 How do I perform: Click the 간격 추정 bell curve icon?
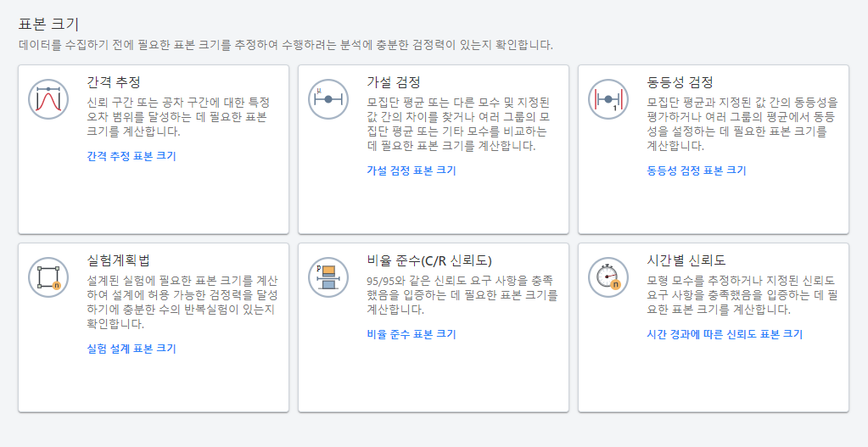pyautogui.click(x=48, y=99)
